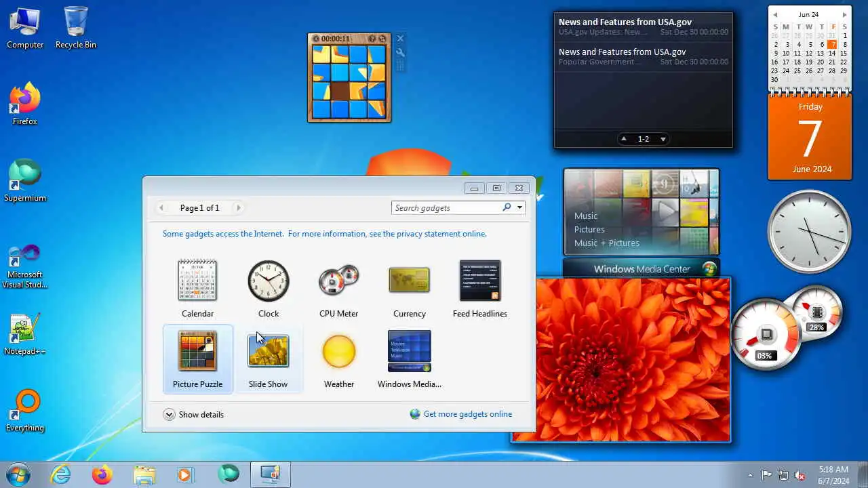Select the Microsoft Visual Studio shortcut

pos(25,266)
